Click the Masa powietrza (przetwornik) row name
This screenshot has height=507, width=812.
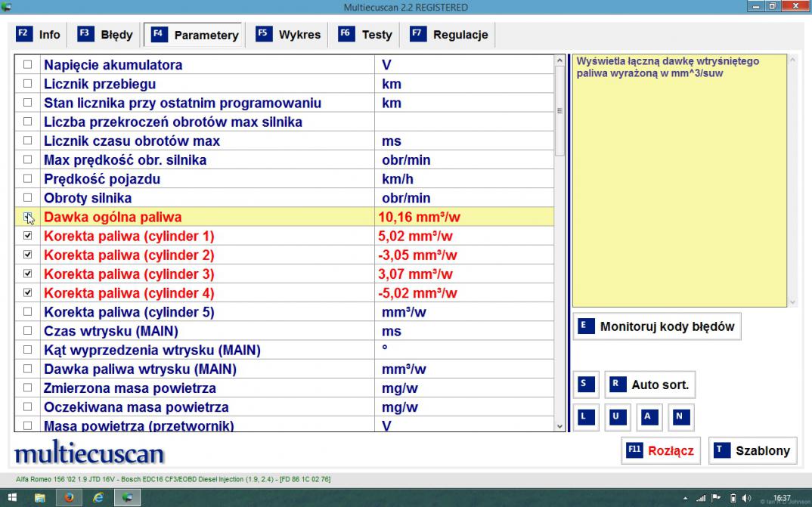139,426
